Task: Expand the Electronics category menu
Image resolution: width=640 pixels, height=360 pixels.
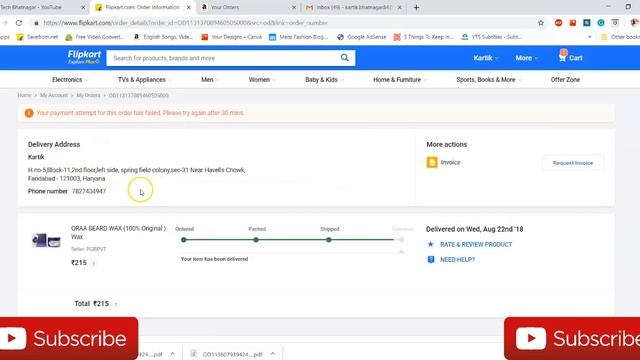Action: coord(70,80)
